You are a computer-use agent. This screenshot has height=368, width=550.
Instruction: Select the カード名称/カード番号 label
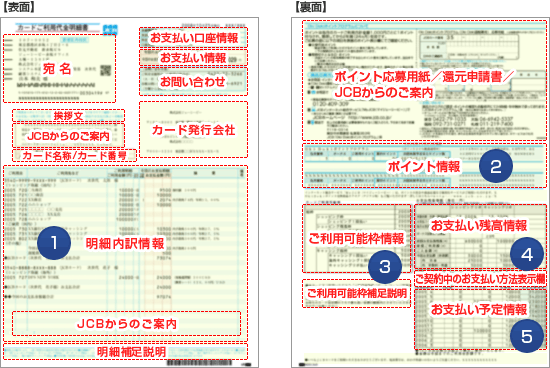point(74,156)
